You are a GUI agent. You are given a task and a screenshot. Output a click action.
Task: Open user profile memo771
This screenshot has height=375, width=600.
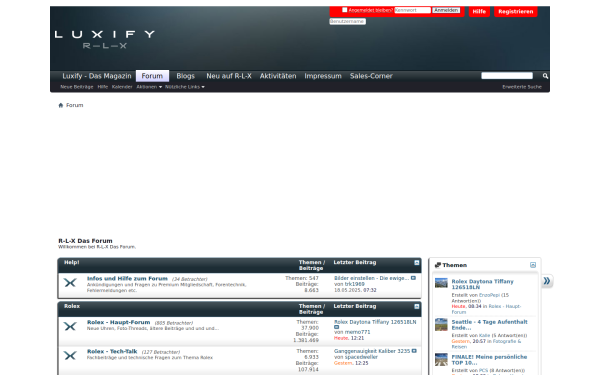click(358, 332)
